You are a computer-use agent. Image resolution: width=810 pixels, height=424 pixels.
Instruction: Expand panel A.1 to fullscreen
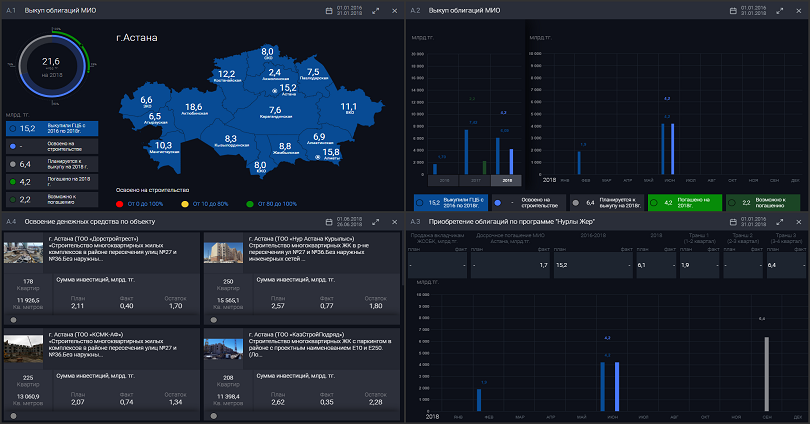(x=376, y=10)
